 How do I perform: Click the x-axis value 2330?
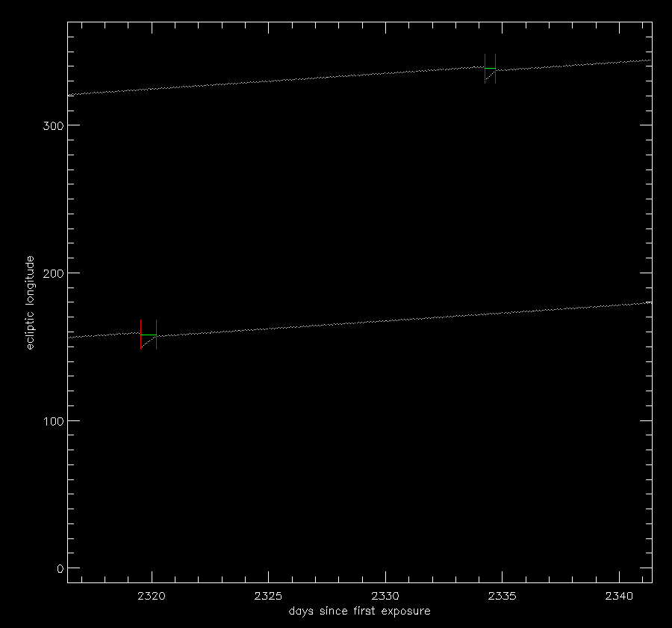(385, 596)
